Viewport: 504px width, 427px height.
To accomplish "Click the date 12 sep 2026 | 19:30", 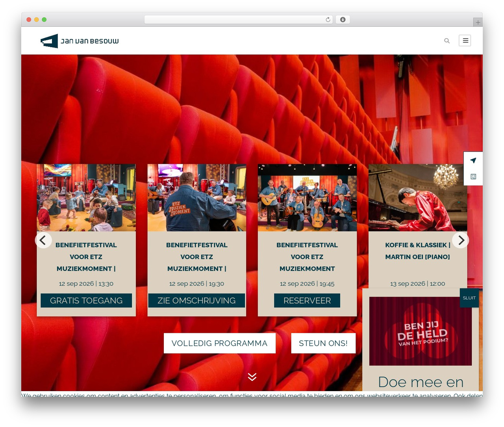I will [x=196, y=284].
